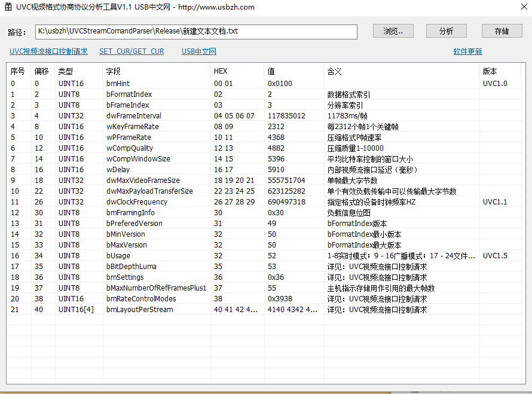Select the dwClockFrequency row
The height and width of the screenshot is (394, 532).
(x=137, y=202)
